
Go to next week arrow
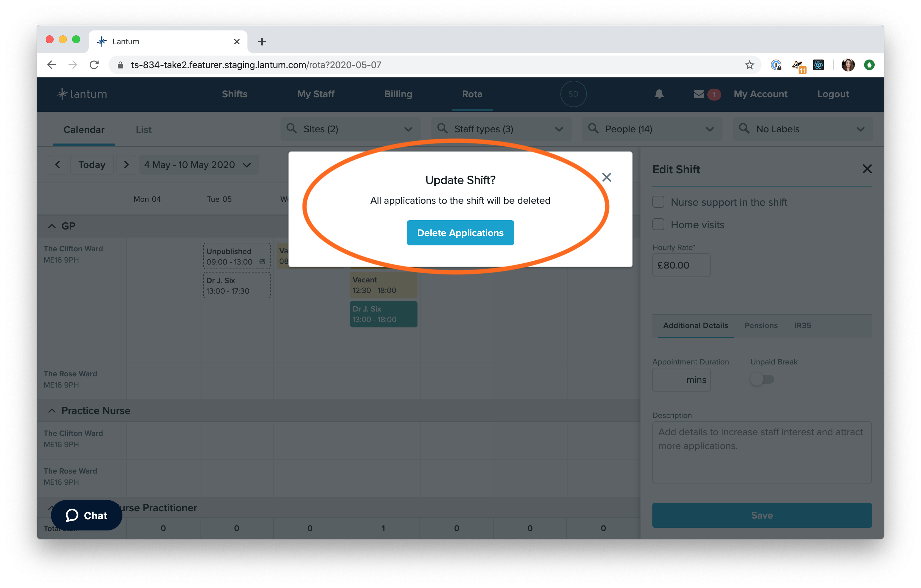tap(126, 165)
